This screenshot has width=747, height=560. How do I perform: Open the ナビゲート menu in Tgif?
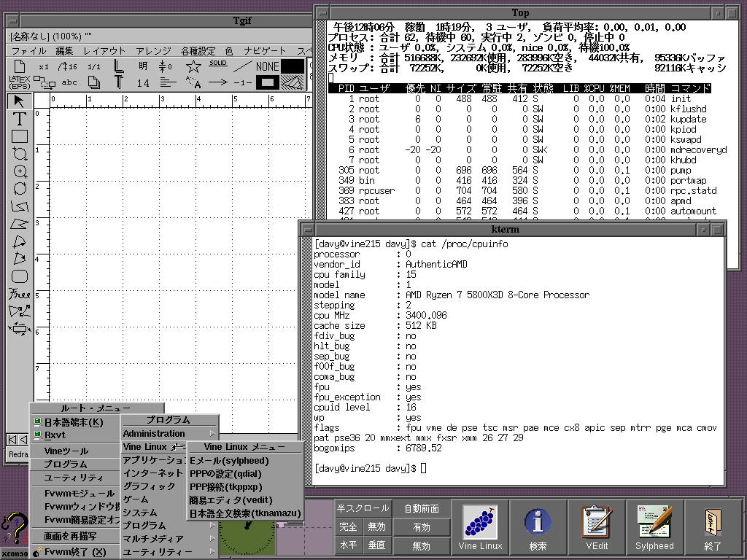(x=264, y=50)
